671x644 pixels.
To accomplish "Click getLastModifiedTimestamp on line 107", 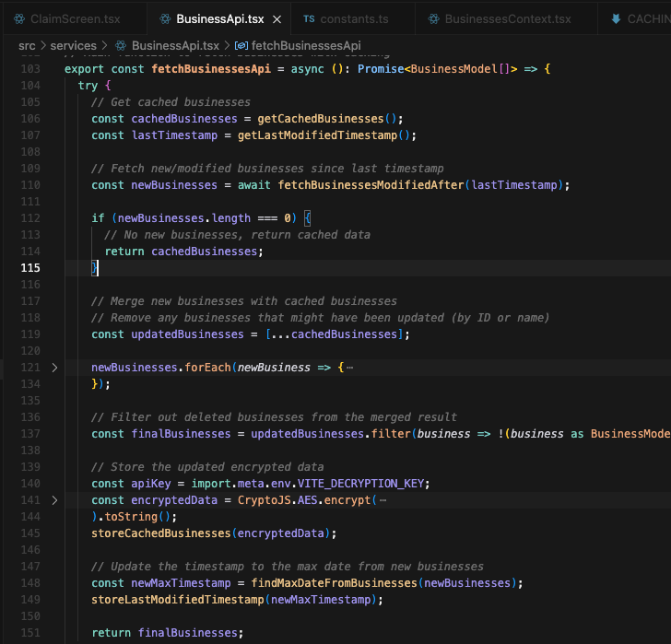I will tap(317, 135).
